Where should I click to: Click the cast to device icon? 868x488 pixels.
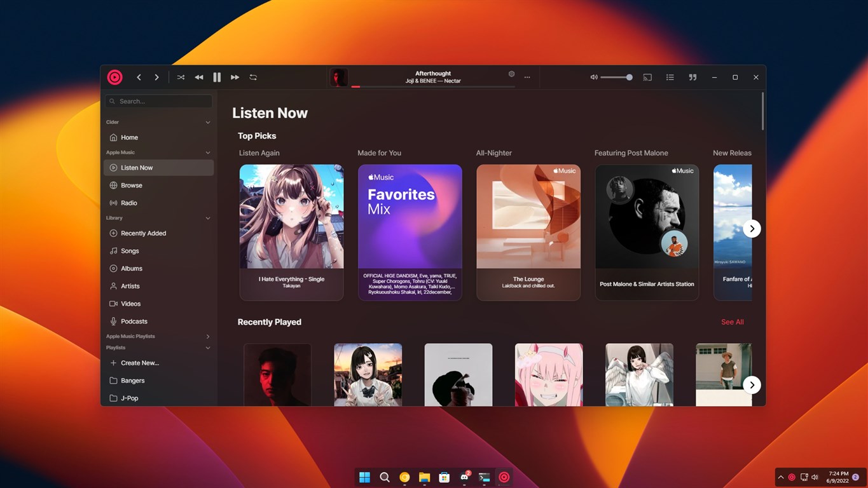647,77
